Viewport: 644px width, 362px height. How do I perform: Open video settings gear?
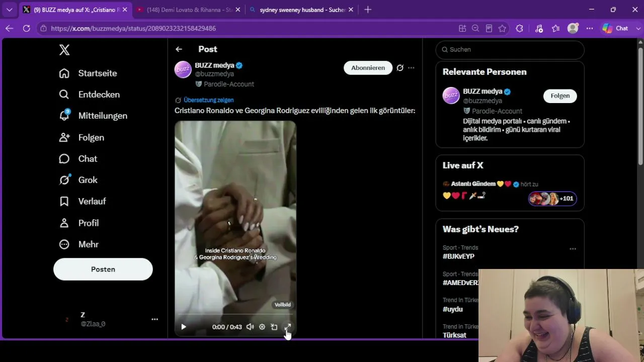[x=262, y=327]
